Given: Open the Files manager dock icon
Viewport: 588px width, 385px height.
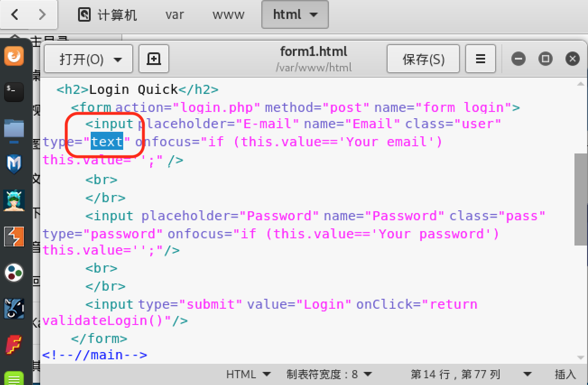Looking at the screenshot, I should (14, 128).
